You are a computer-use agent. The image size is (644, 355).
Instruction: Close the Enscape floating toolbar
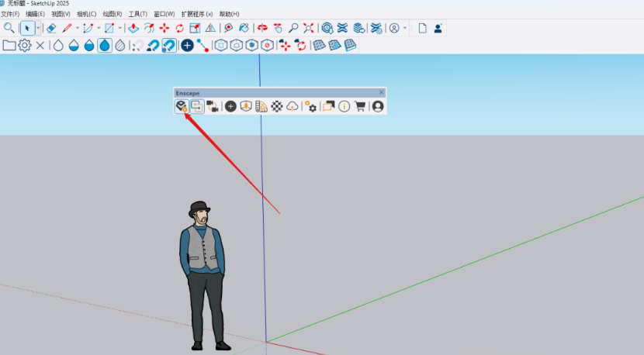[381, 92]
